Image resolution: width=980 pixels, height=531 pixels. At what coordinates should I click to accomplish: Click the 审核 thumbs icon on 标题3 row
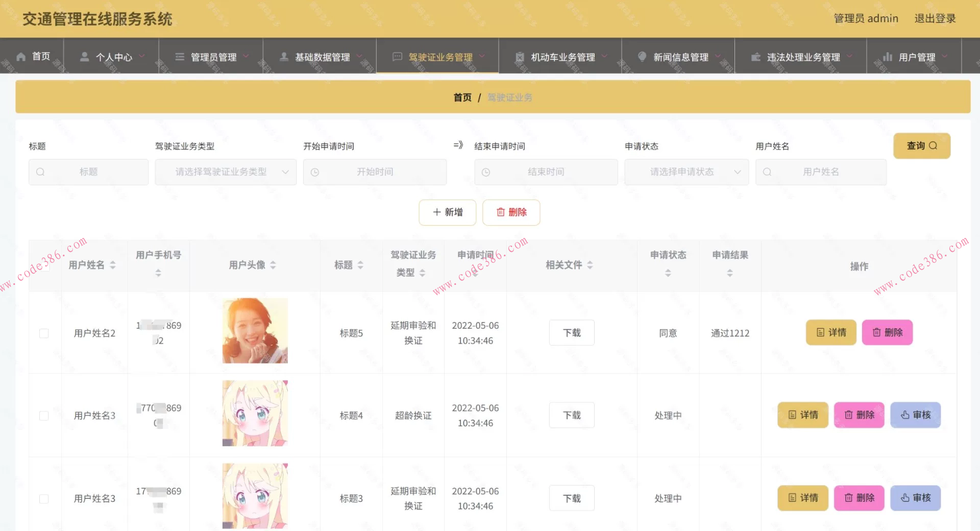click(x=904, y=498)
